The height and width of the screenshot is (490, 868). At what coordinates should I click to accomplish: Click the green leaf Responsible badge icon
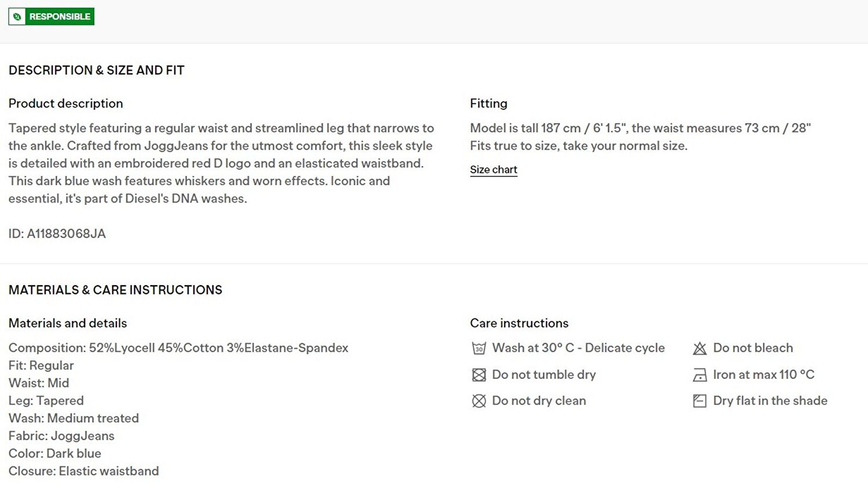click(x=17, y=17)
